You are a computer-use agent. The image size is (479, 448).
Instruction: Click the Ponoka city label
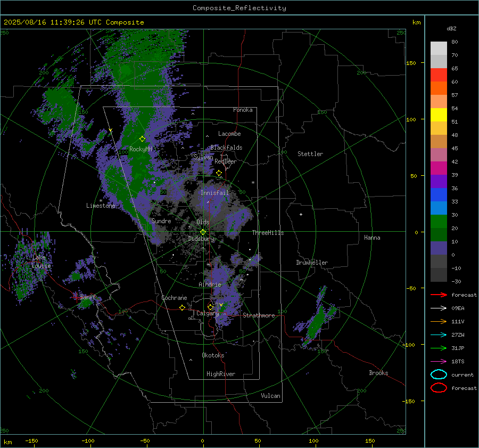tap(243, 110)
